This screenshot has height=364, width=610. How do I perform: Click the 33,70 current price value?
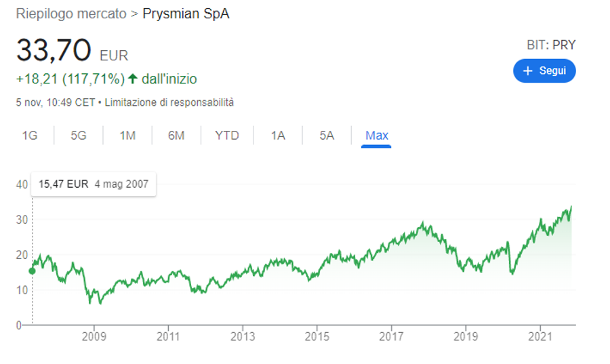coord(54,50)
